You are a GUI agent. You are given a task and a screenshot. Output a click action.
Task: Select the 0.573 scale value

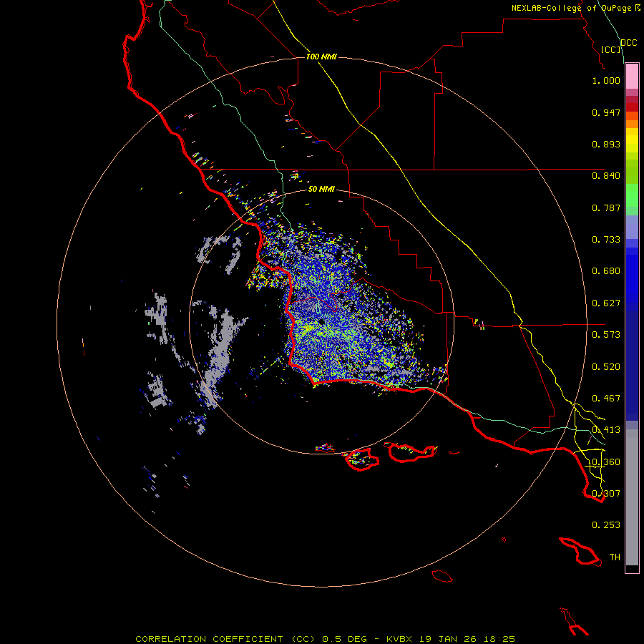coord(606,335)
